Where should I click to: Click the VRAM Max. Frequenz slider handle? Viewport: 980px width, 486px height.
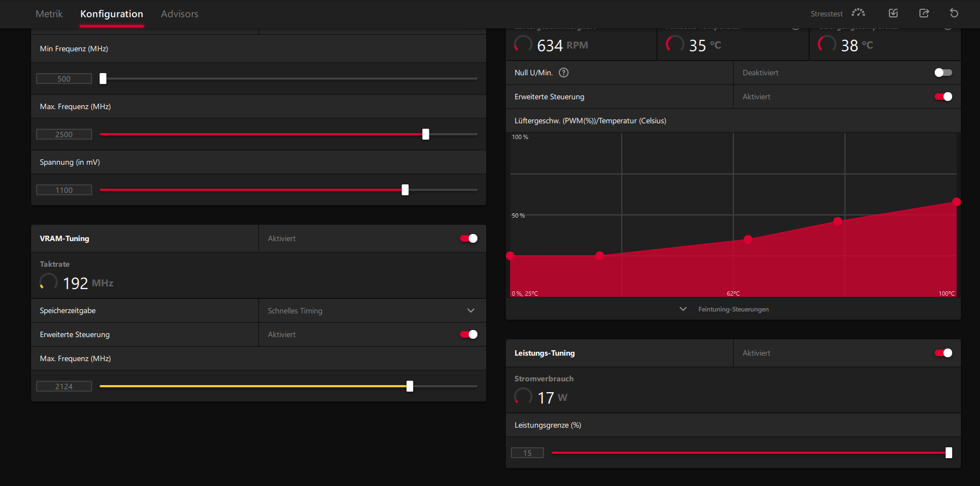[410, 386]
